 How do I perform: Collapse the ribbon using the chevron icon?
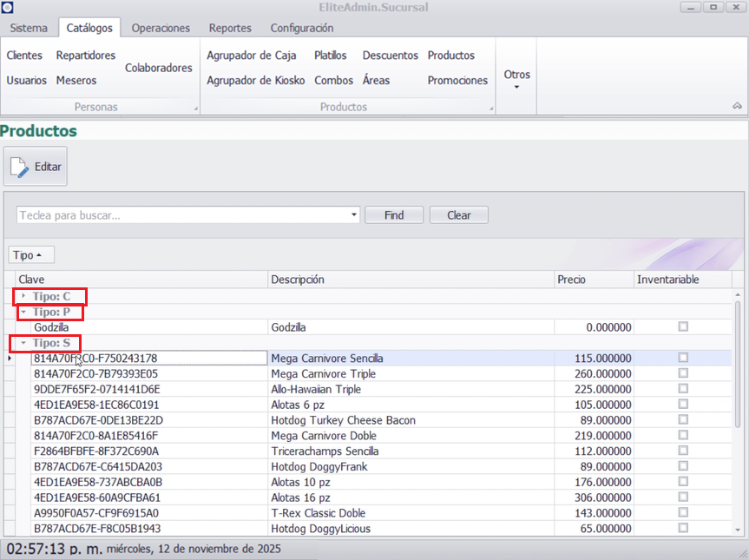[737, 106]
